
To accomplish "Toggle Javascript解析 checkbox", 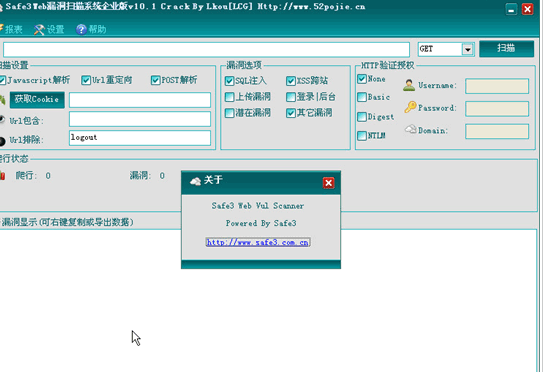I will coord(3,80).
